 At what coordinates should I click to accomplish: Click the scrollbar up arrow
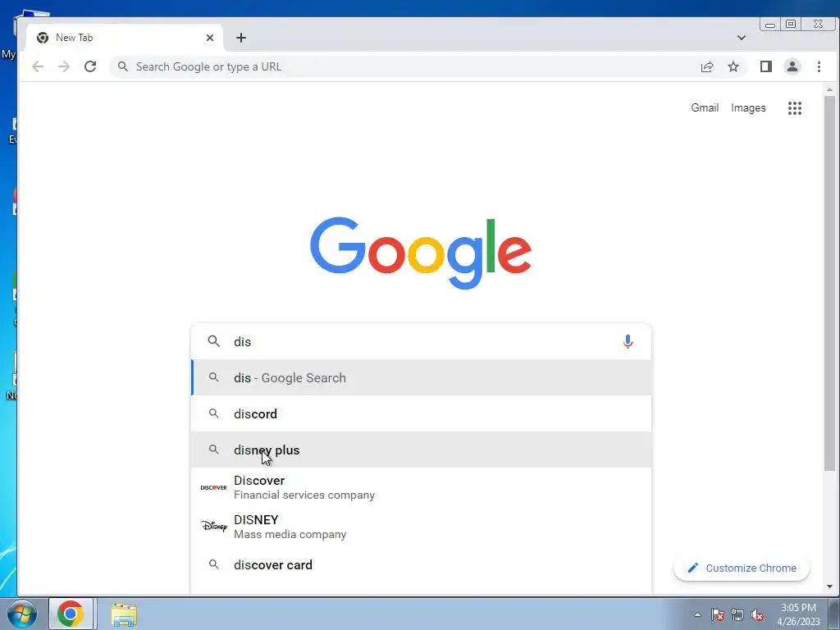829,89
